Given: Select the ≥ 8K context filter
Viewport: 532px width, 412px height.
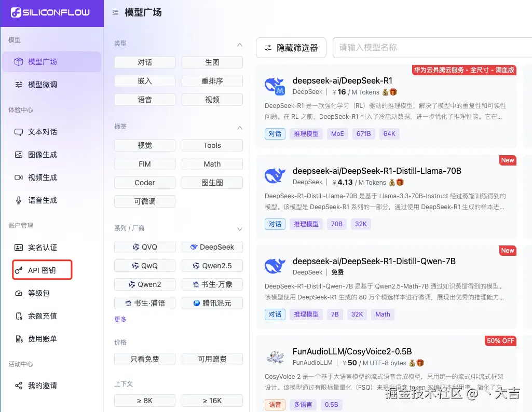Looking at the screenshot, I should pos(145,401).
